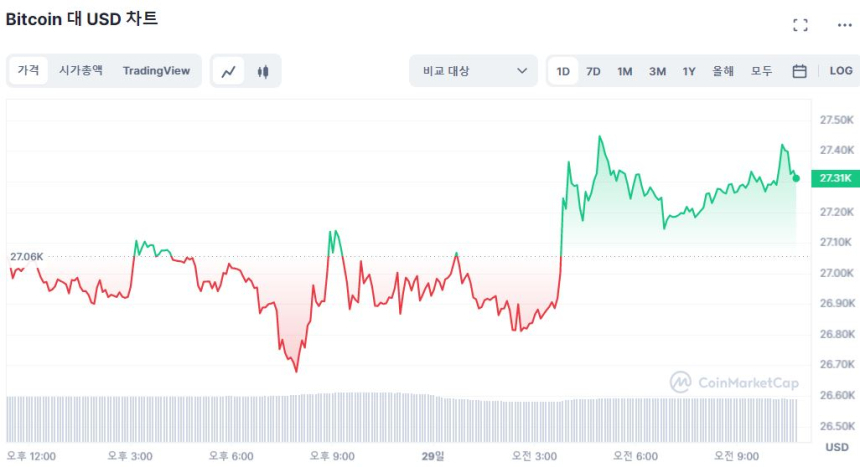Switch to the 시가총액 market cap tab

coord(80,71)
